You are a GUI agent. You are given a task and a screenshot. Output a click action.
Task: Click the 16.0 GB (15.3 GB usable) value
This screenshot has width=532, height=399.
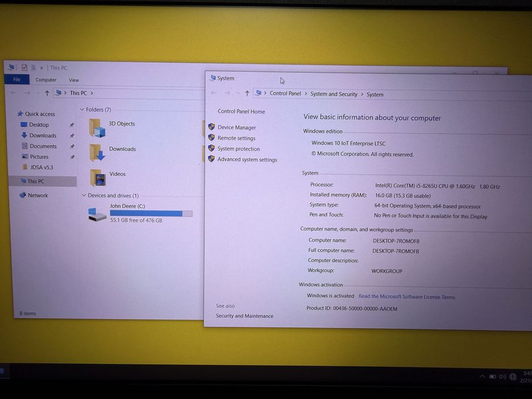(x=403, y=196)
